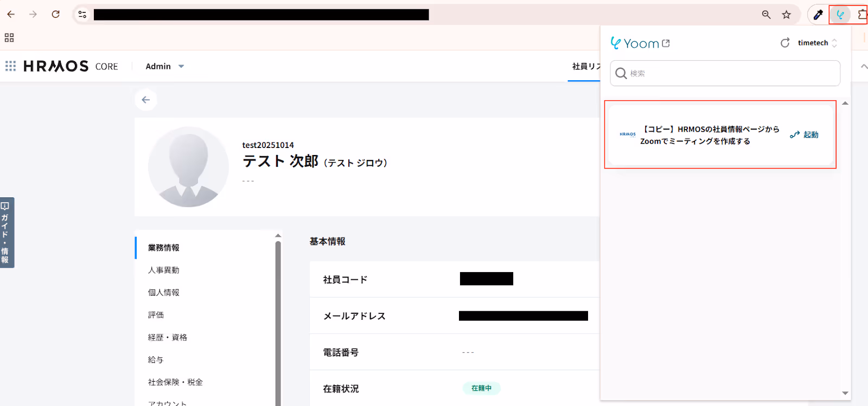Screen dimensions: 868x406
Task: Click the employee avatar placeholder image
Action: coord(188,167)
